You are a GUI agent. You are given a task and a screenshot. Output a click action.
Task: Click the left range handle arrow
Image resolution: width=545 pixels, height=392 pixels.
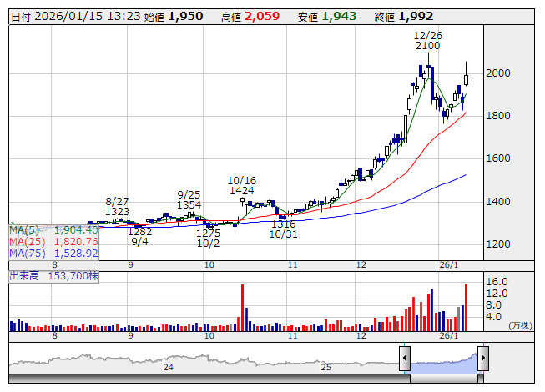coord(404,359)
